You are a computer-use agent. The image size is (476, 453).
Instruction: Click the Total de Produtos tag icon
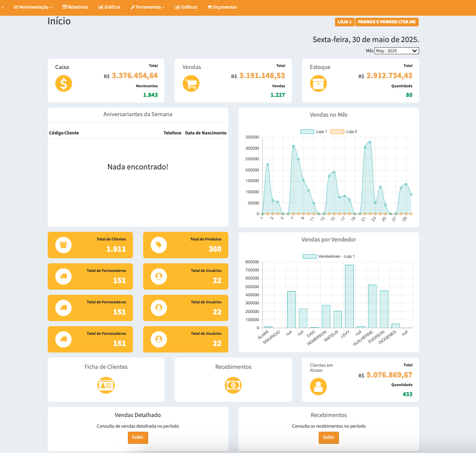159,245
